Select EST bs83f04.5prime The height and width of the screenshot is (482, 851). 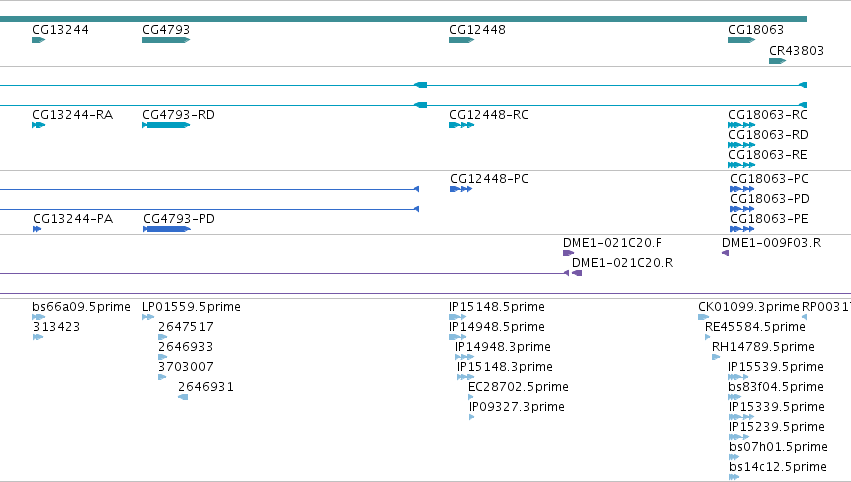coord(776,387)
